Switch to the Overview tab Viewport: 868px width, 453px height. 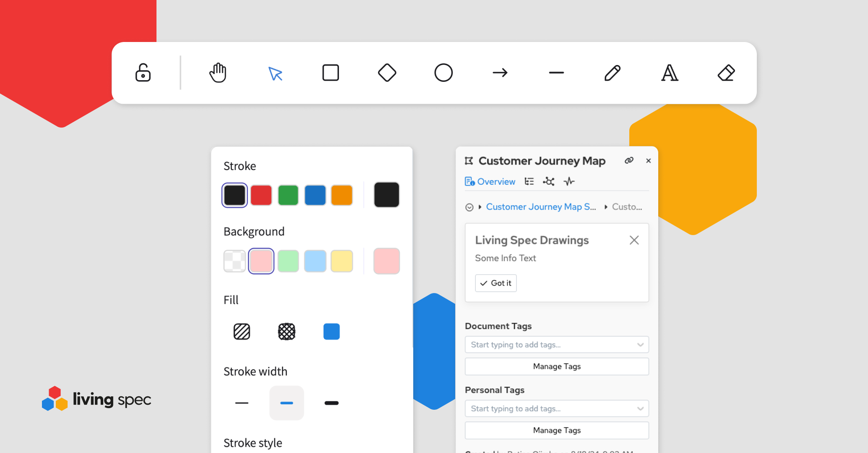(x=490, y=181)
